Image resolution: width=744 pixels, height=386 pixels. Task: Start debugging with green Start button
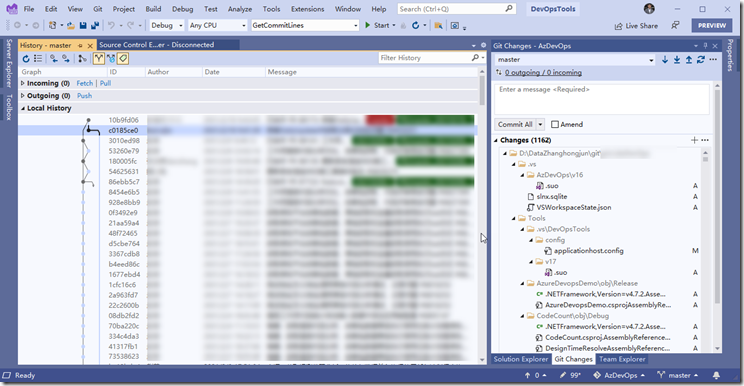point(377,25)
